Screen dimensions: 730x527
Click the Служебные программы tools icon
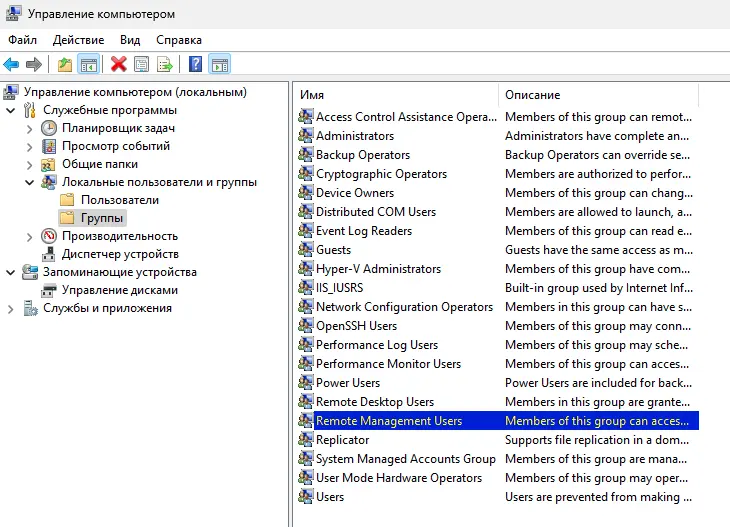[x=30, y=110]
